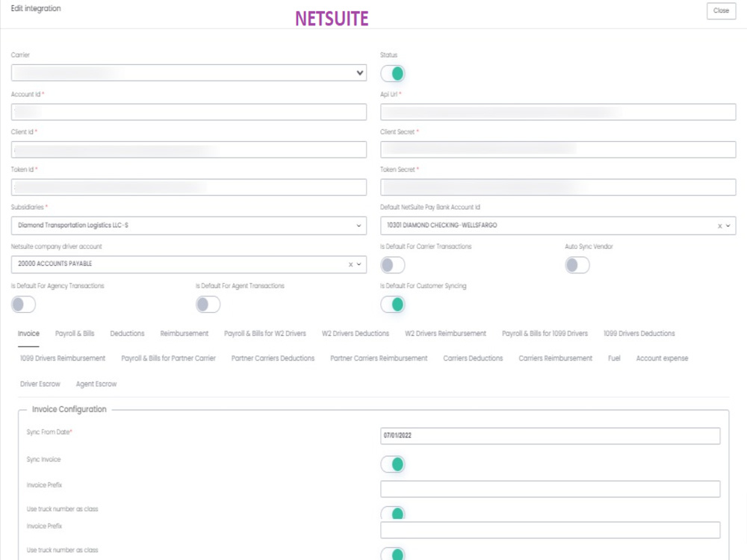Enable Is Default For Agent Transactions
The width and height of the screenshot is (747, 560).
[x=208, y=305]
